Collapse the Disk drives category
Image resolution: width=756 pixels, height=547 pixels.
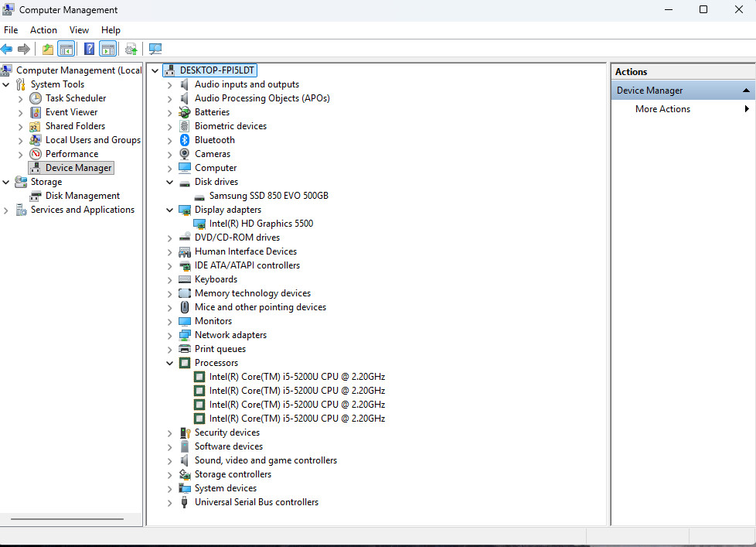click(x=170, y=183)
